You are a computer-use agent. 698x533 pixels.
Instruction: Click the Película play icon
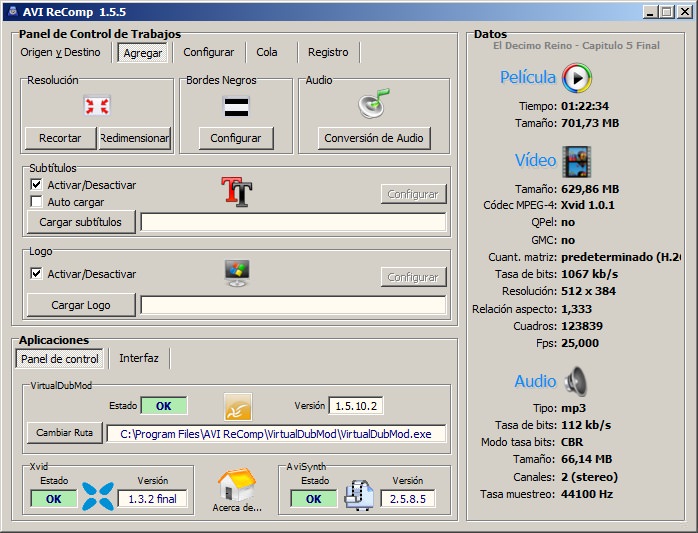pos(576,78)
